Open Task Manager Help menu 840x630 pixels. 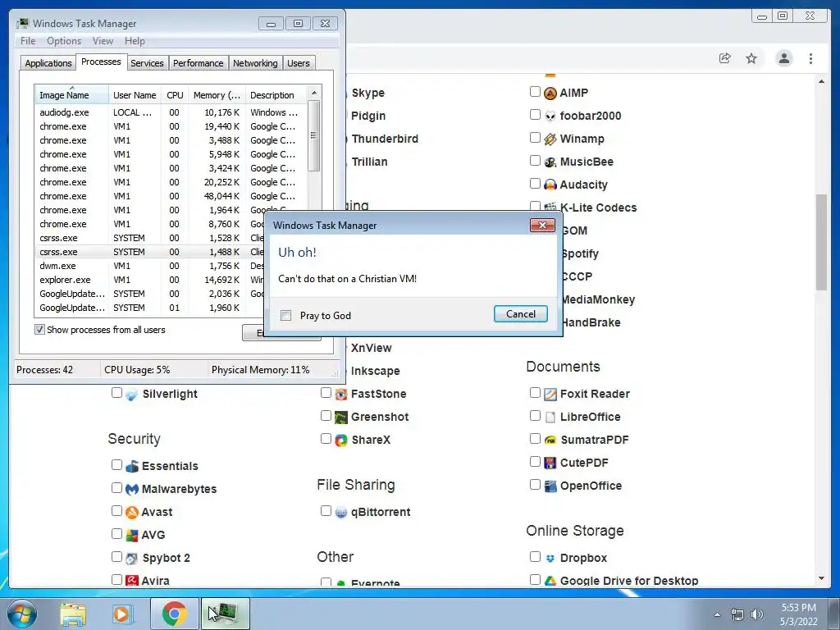point(135,41)
